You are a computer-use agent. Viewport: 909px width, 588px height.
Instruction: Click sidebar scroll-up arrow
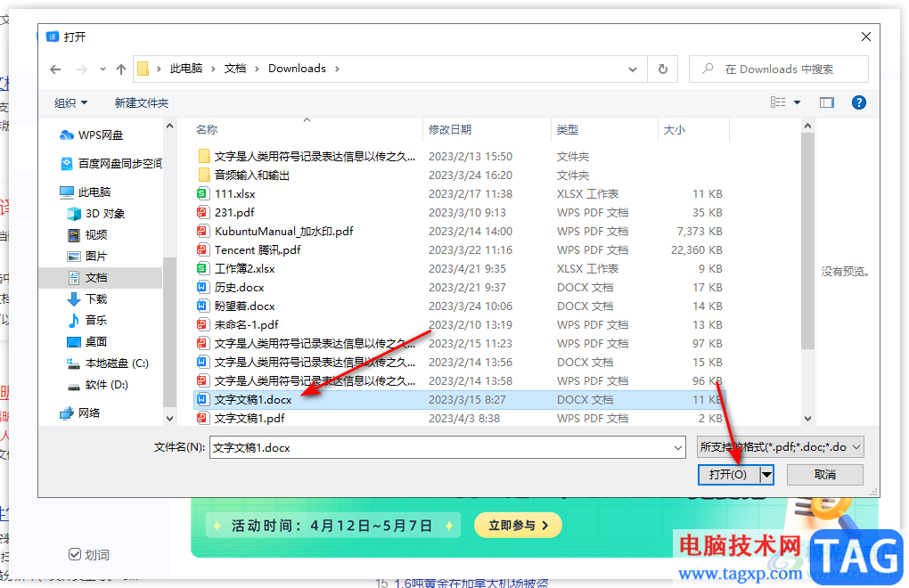[x=170, y=126]
